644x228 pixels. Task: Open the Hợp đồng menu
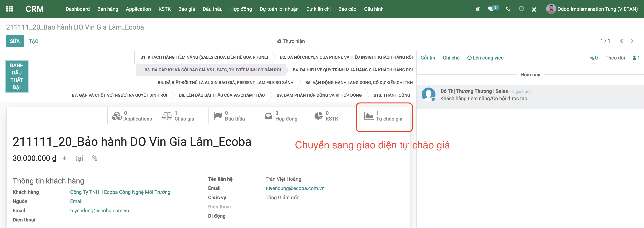click(x=241, y=9)
